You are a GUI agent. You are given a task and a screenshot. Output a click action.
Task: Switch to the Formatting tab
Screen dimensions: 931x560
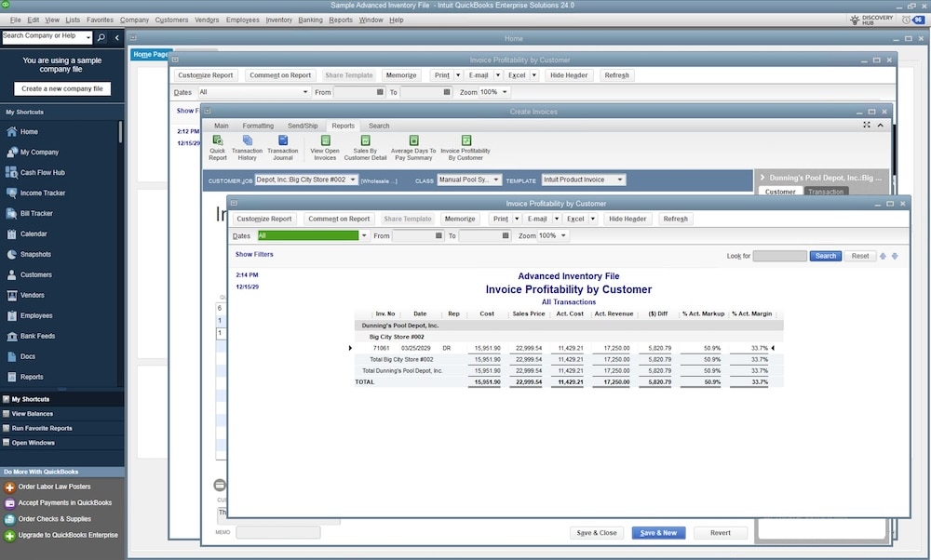(258, 126)
